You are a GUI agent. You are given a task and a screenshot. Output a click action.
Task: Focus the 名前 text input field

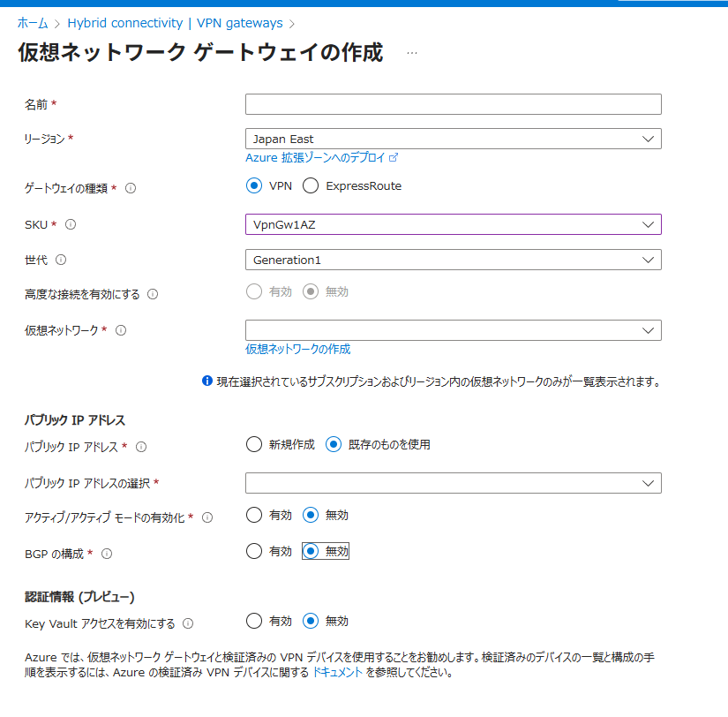pos(454,104)
